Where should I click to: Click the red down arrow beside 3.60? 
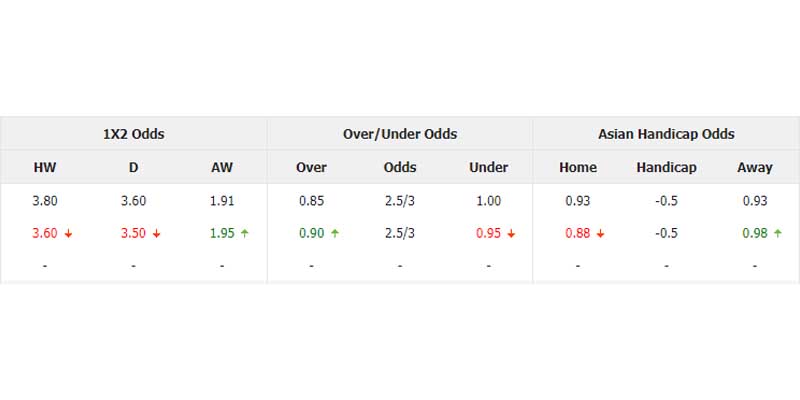pos(68,234)
